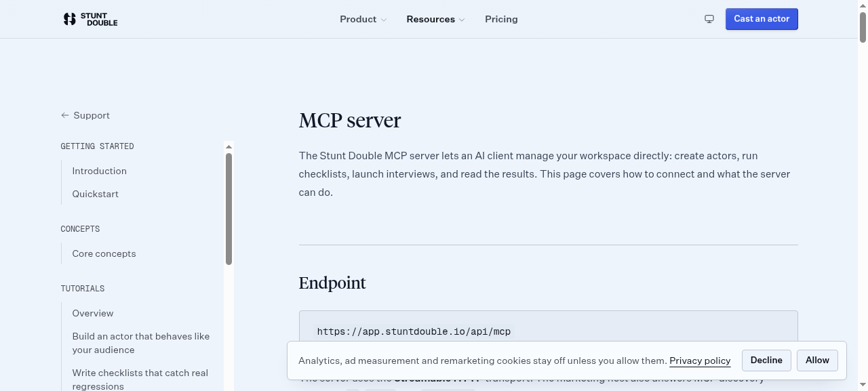Click the back arrow beside Support
Image resolution: width=868 pixels, height=391 pixels.
[x=65, y=115]
